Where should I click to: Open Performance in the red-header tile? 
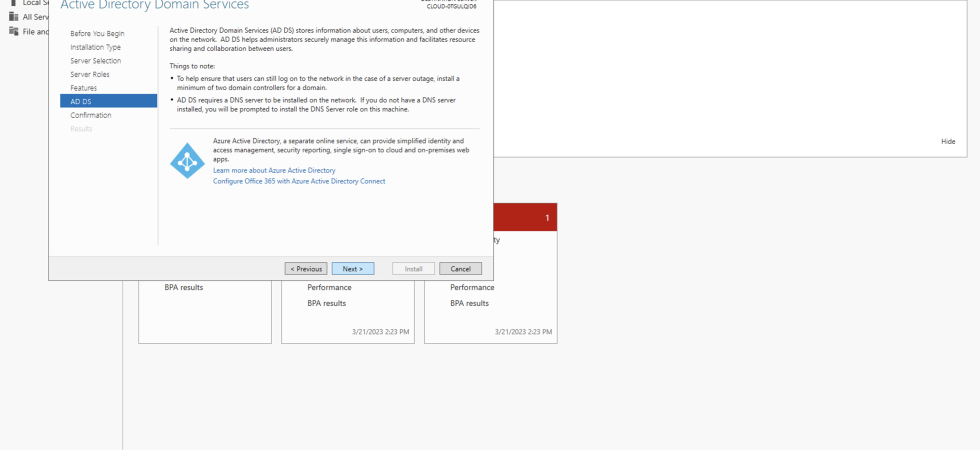pyautogui.click(x=472, y=288)
